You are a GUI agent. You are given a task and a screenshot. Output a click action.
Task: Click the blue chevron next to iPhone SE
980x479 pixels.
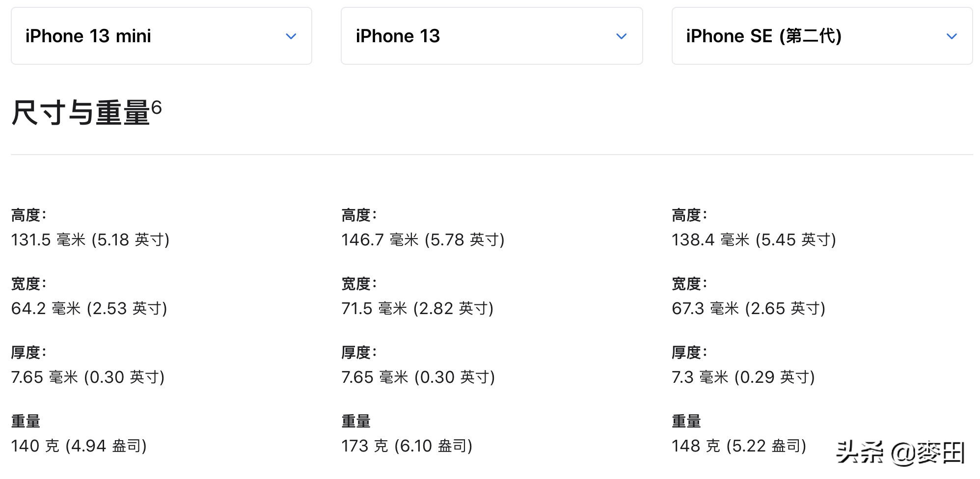tap(952, 35)
